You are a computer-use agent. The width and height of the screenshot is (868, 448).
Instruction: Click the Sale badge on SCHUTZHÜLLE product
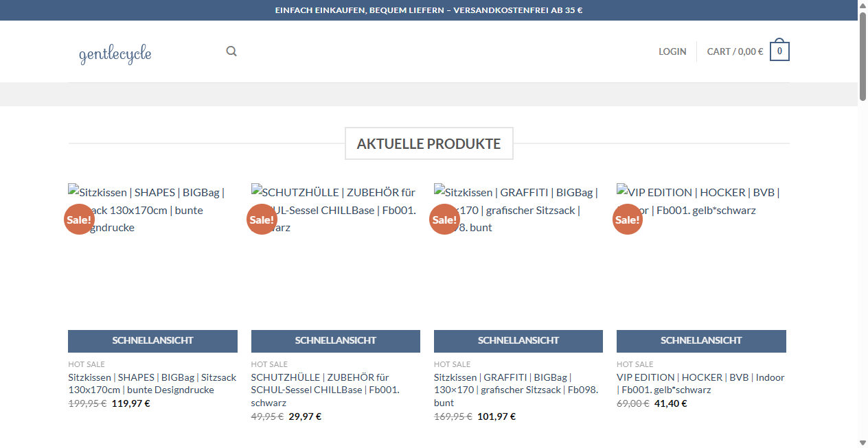[x=262, y=219]
